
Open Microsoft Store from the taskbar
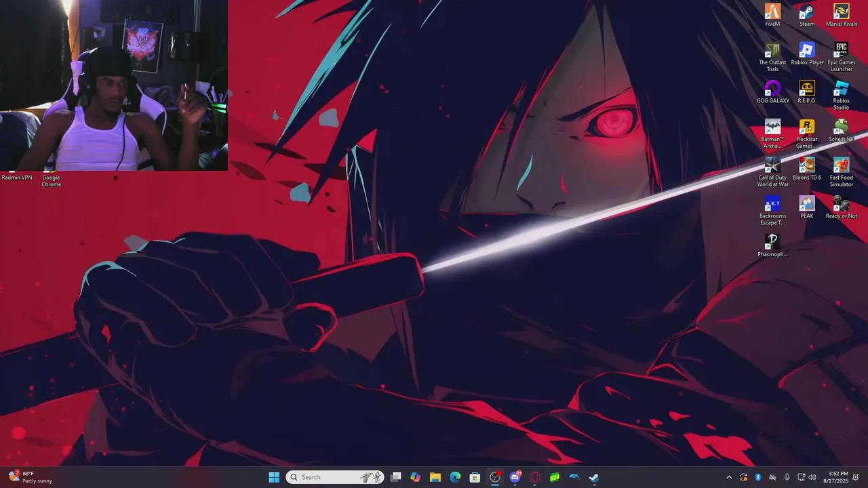pyautogui.click(x=475, y=477)
